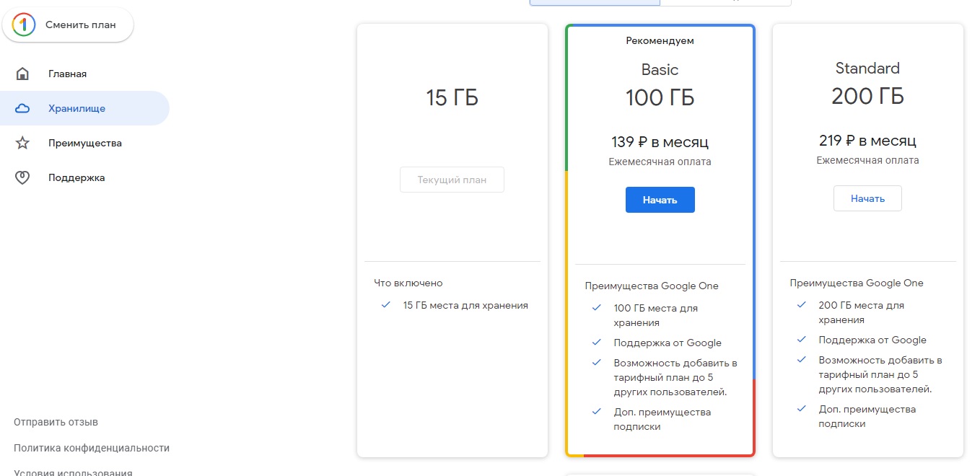Click the Сменить план button
Image resolution: width=980 pixels, height=476 pixels.
pos(67,24)
